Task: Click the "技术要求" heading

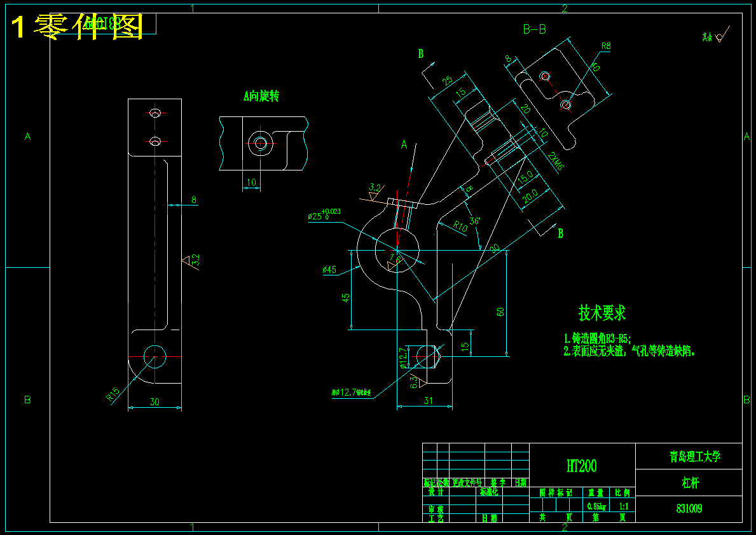Action: (601, 312)
